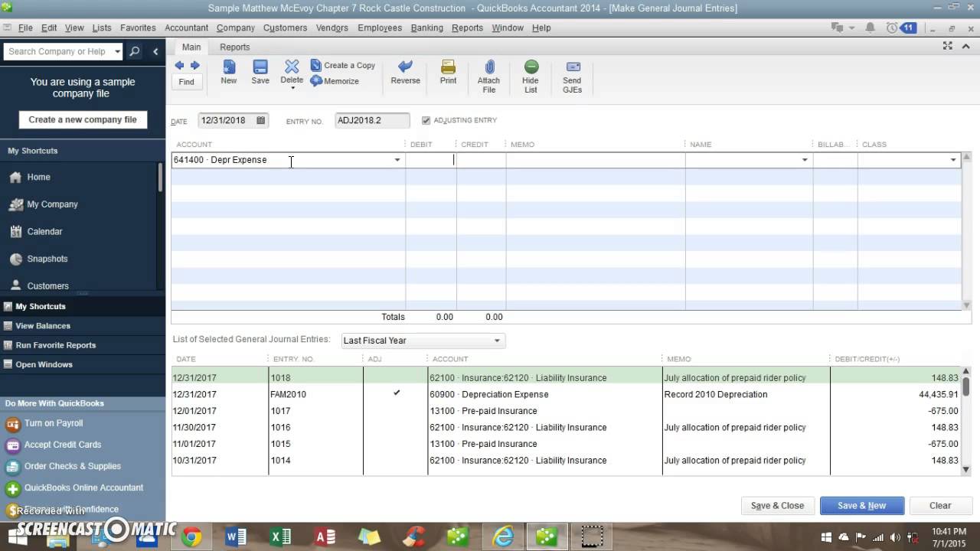
Task: Switch to the Main tab
Action: 191,47
